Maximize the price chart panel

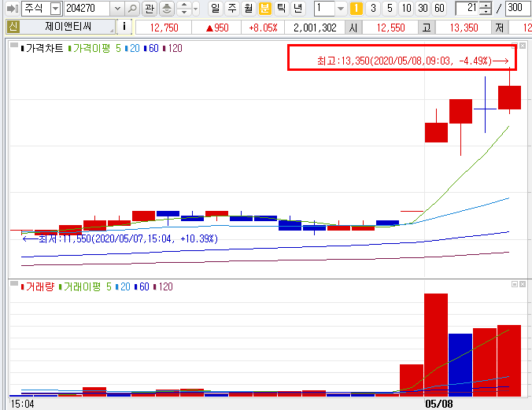click(515, 46)
